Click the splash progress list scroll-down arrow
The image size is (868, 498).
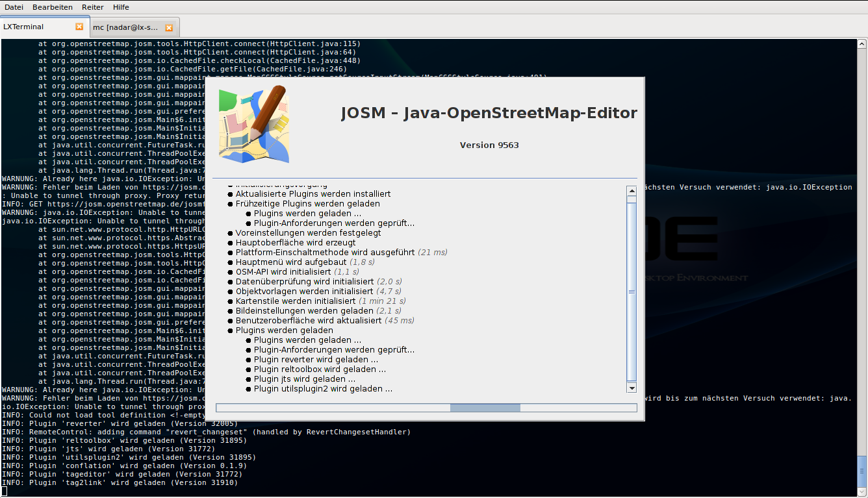[632, 388]
